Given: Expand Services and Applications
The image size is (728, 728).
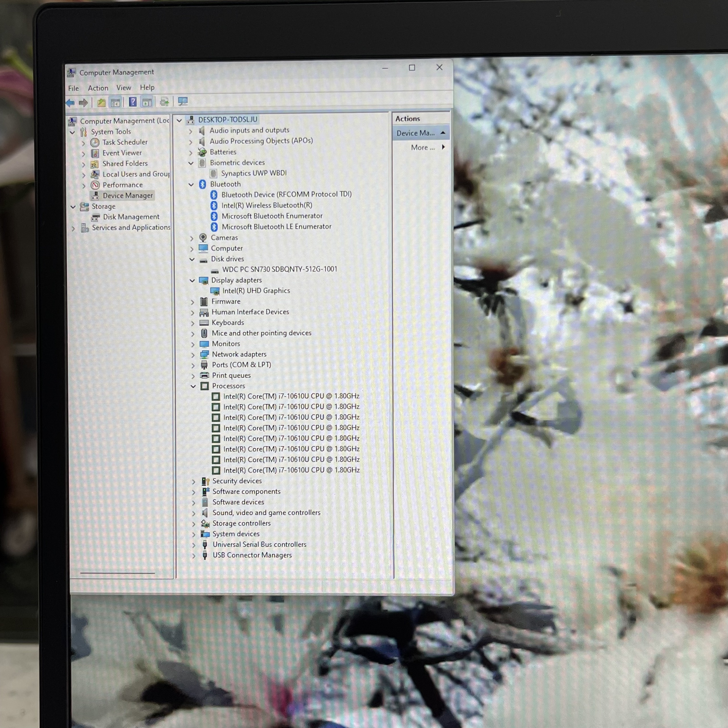Looking at the screenshot, I should 73,228.
